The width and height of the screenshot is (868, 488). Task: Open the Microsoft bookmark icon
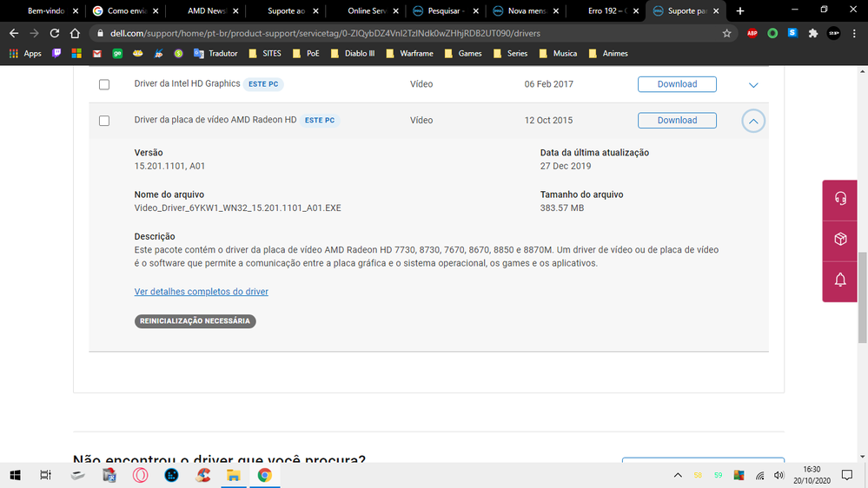point(76,54)
